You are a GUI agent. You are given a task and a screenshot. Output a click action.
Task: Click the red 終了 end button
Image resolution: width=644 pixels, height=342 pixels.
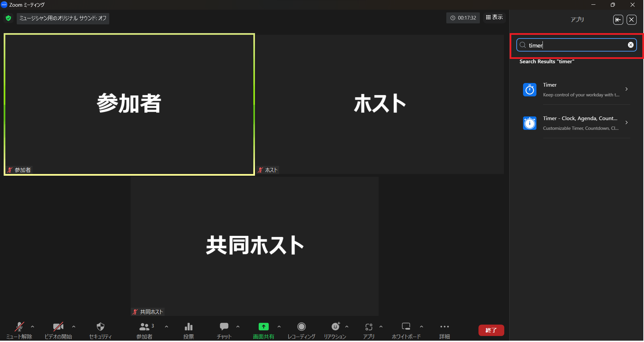coord(491,330)
